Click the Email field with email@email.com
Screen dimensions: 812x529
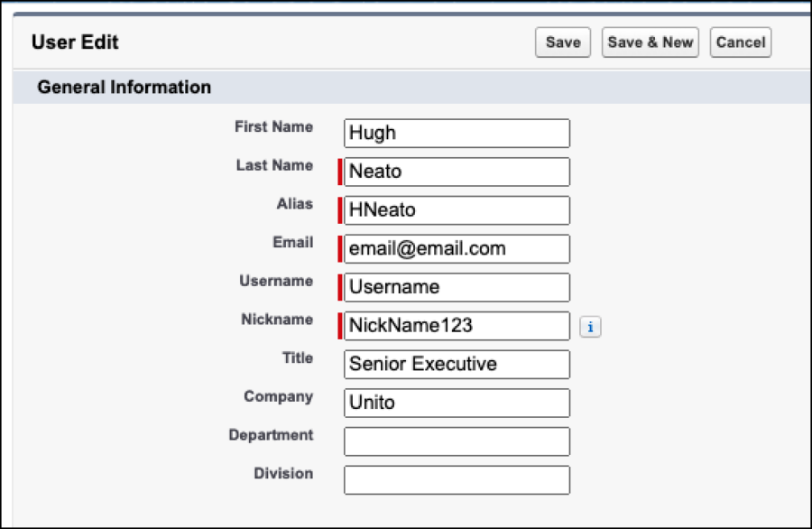click(456, 248)
